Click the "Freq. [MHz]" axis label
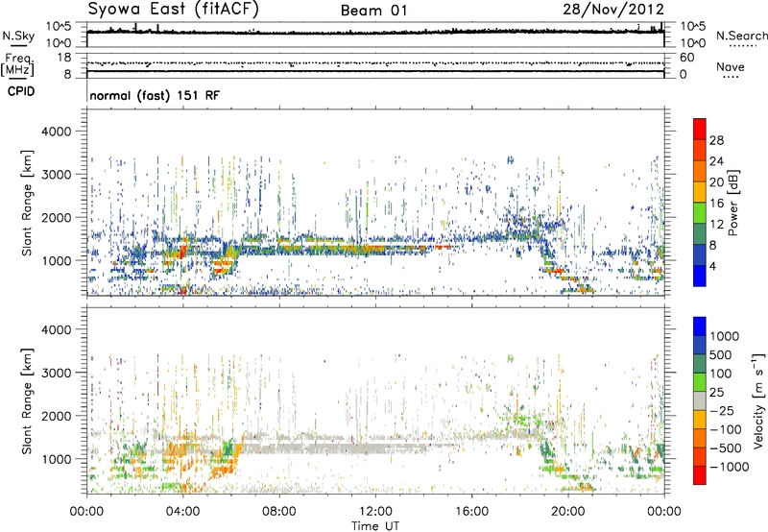The width and height of the screenshot is (768, 532). click(x=17, y=64)
